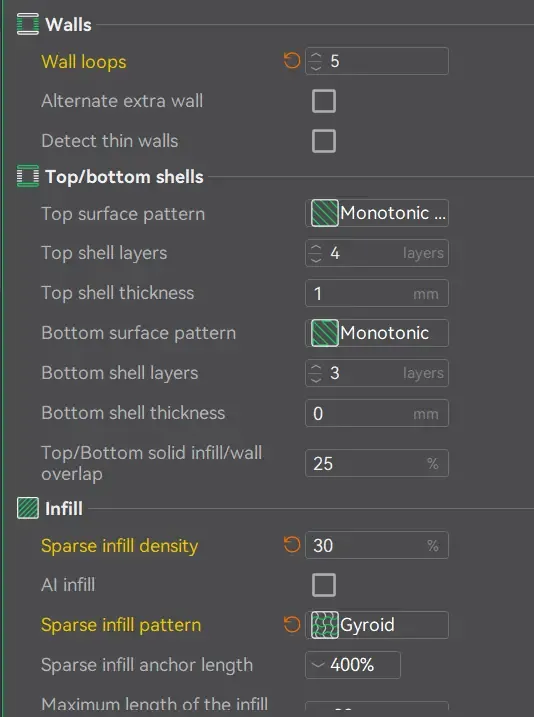Viewport: 534px width, 717px height.
Task: Reset Wall loops to default value
Action: click(292, 60)
